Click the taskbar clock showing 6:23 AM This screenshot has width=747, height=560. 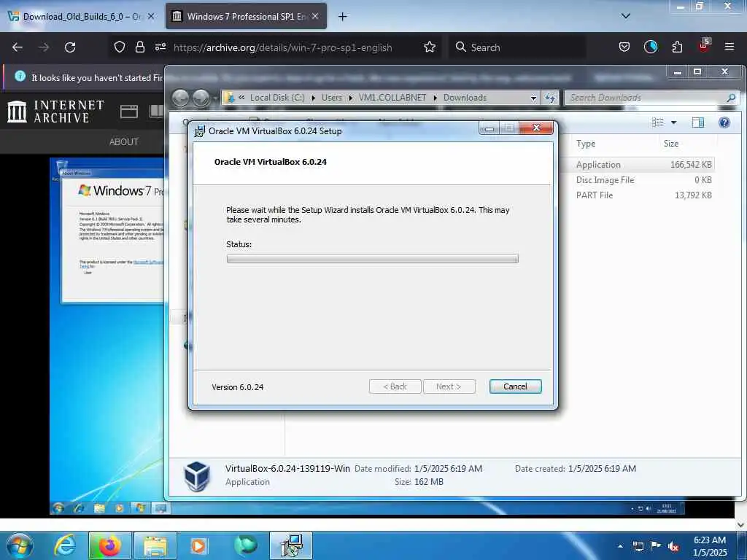710,546
